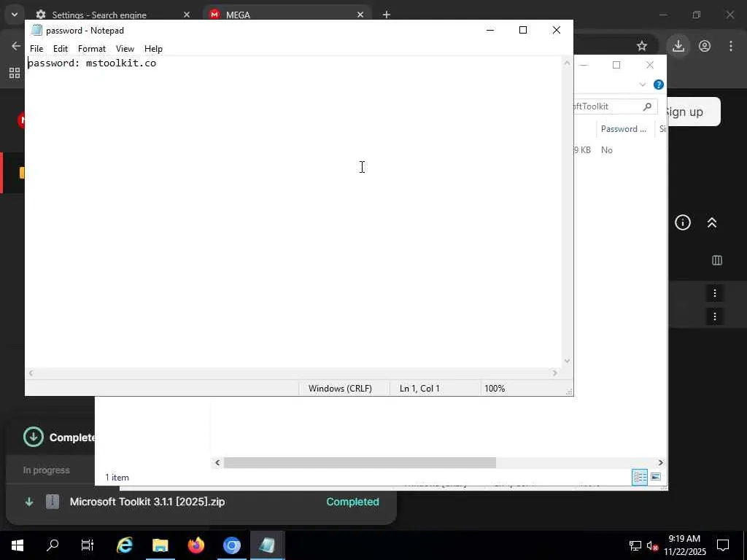Image resolution: width=747 pixels, height=560 pixels.
Task: Toggle MEGA column view icon
Action: tap(717, 260)
